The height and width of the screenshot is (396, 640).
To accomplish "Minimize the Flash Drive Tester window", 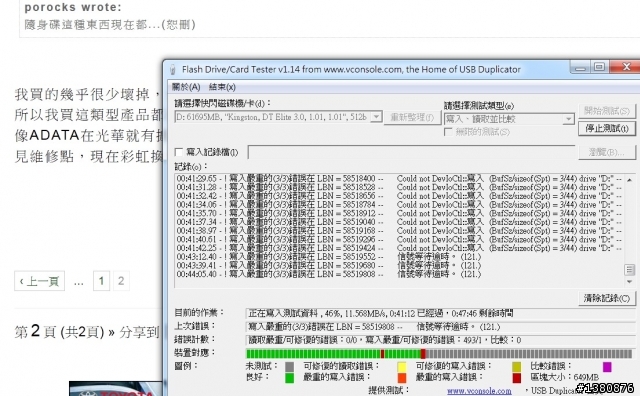I will tap(580, 67).
